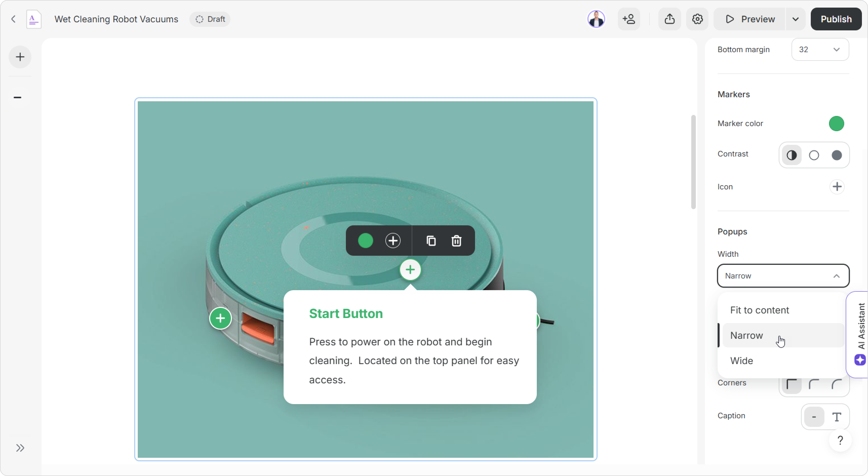Click the Publish button

click(x=836, y=19)
